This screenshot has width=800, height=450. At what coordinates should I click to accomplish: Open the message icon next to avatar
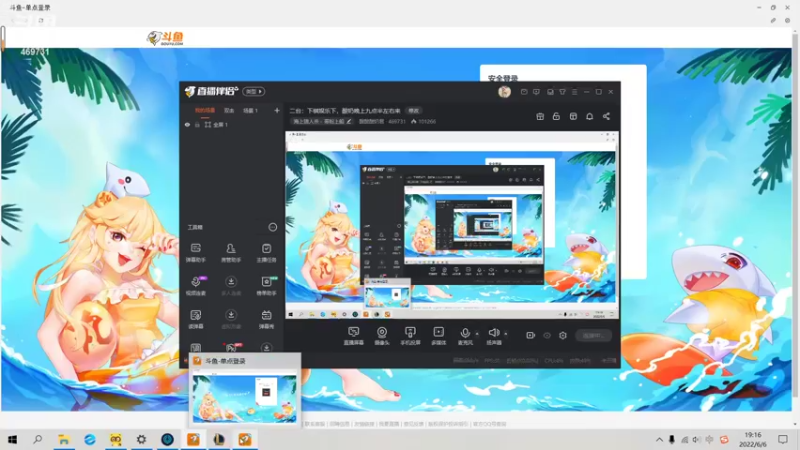524,92
